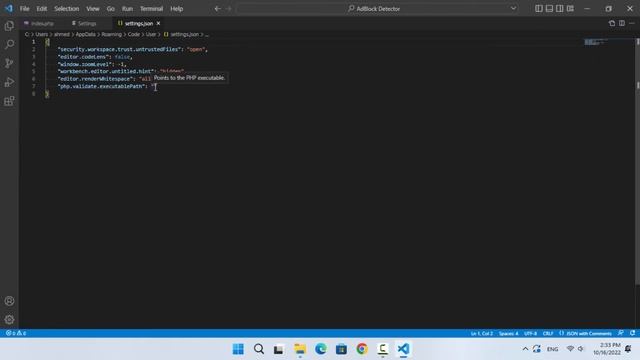
Task: Click the "security.workspace.trust.untrustedFiles" key text
Action: pyautogui.click(x=120, y=49)
